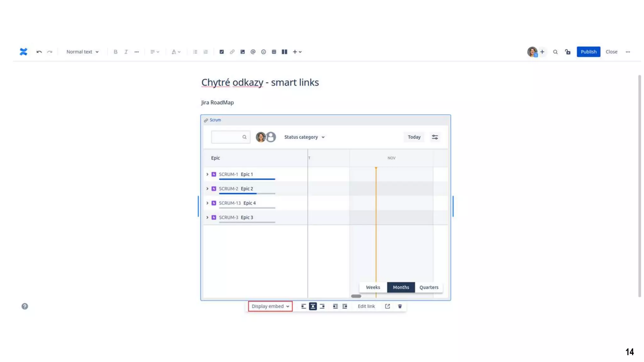Delete embed with trash icon
644x362 pixels.
(400, 306)
